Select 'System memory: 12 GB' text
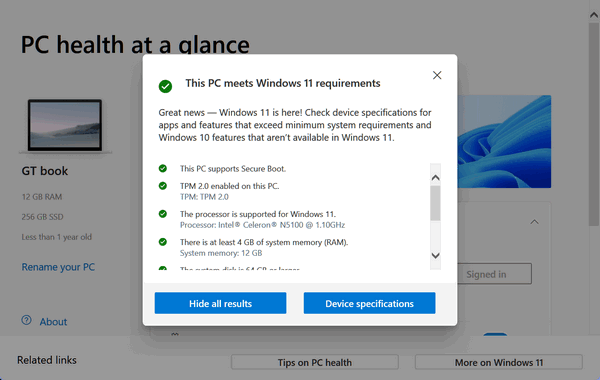 tap(221, 253)
